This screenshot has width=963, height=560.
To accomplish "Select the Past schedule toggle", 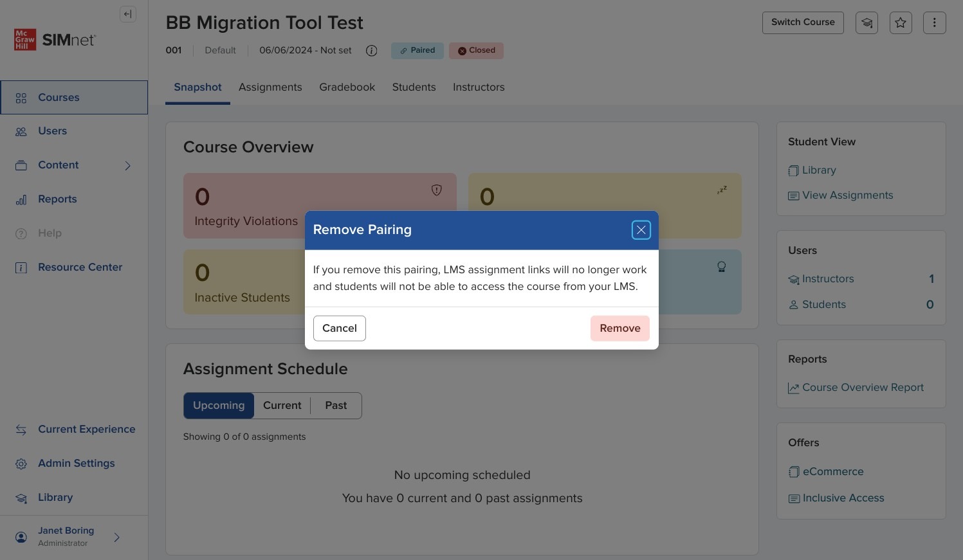I will [x=336, y=406].
